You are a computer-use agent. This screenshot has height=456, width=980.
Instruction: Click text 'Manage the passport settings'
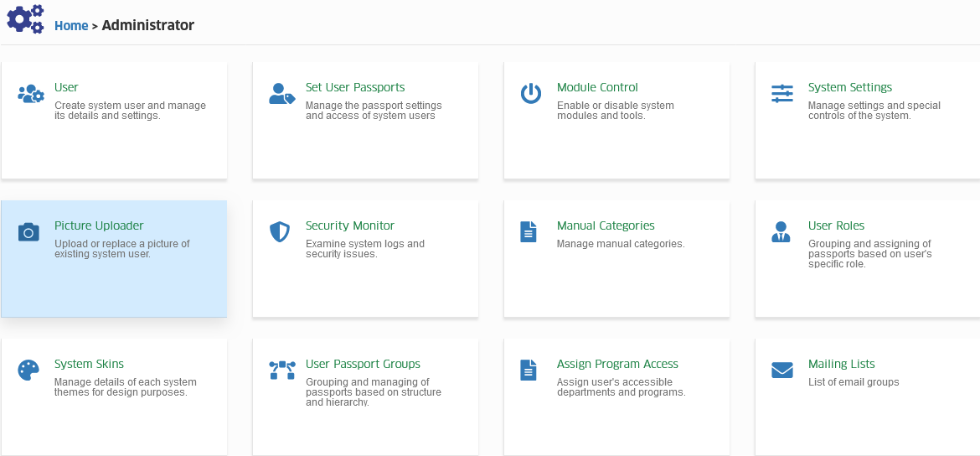(374, 106)
